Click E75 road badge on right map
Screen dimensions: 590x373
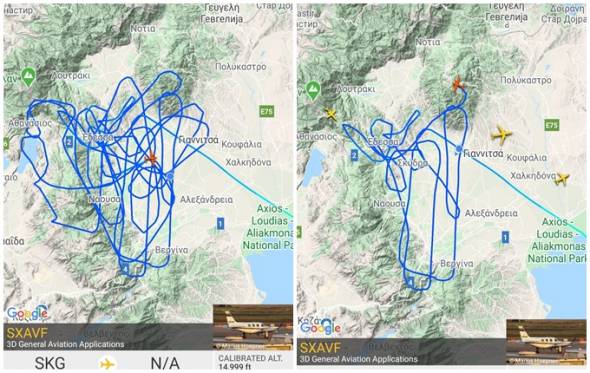coord(552,125)
